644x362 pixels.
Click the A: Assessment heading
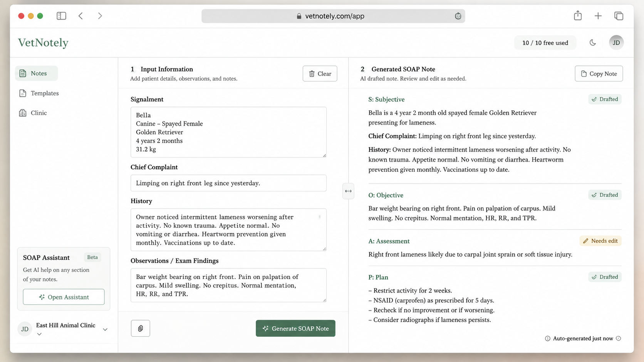point(389,241)
